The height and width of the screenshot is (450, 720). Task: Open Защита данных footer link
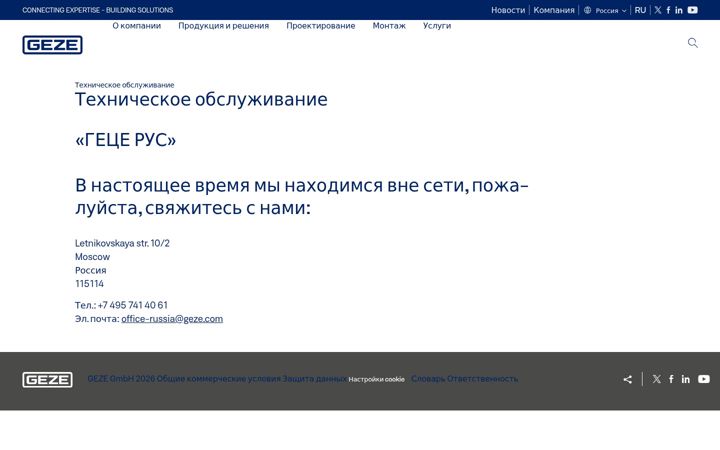(314, 379)
